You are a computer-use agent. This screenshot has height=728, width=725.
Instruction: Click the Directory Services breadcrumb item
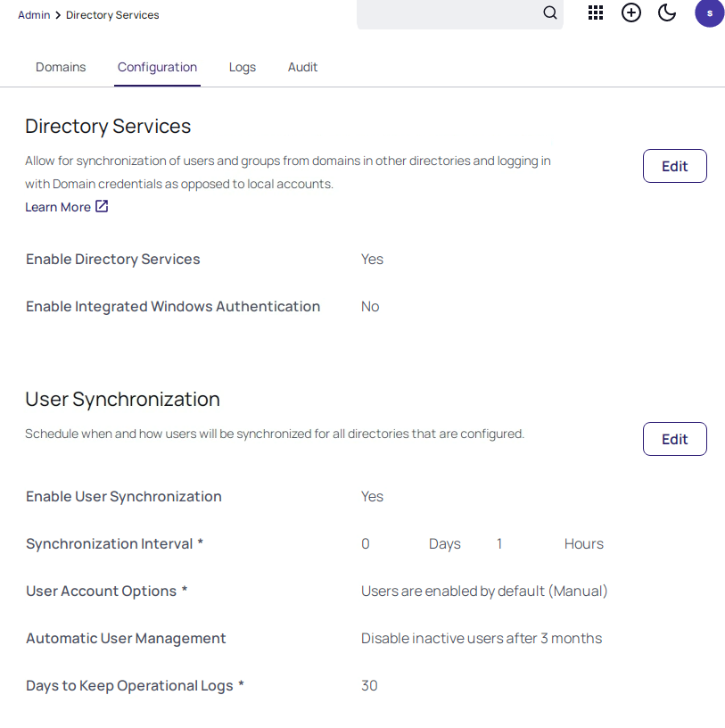[112, 15]
